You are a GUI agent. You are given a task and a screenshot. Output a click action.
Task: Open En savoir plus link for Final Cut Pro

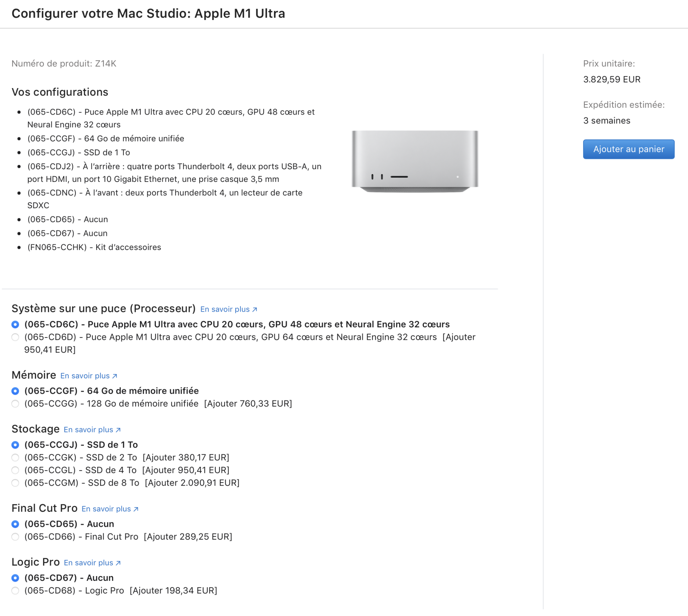(x=106, y=509)
